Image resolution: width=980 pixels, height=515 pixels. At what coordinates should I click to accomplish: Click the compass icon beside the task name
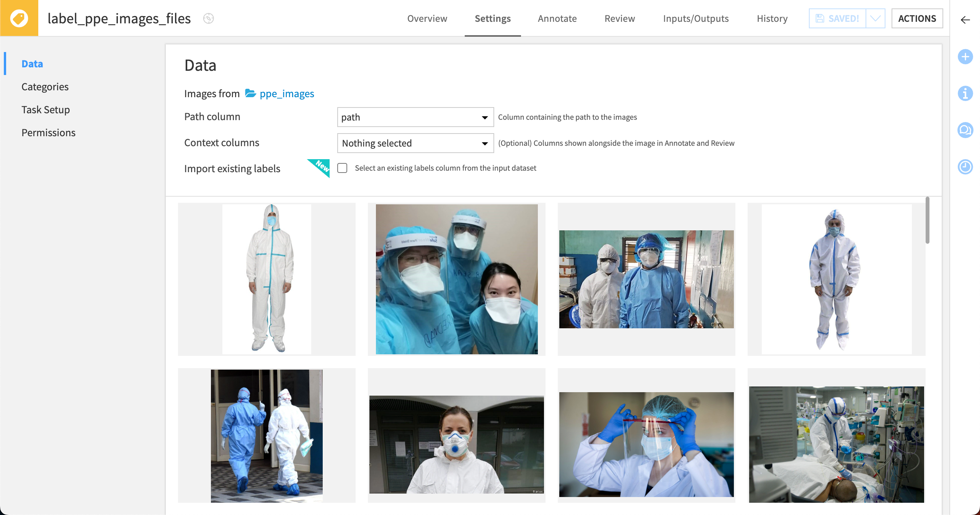click(209, 18)
